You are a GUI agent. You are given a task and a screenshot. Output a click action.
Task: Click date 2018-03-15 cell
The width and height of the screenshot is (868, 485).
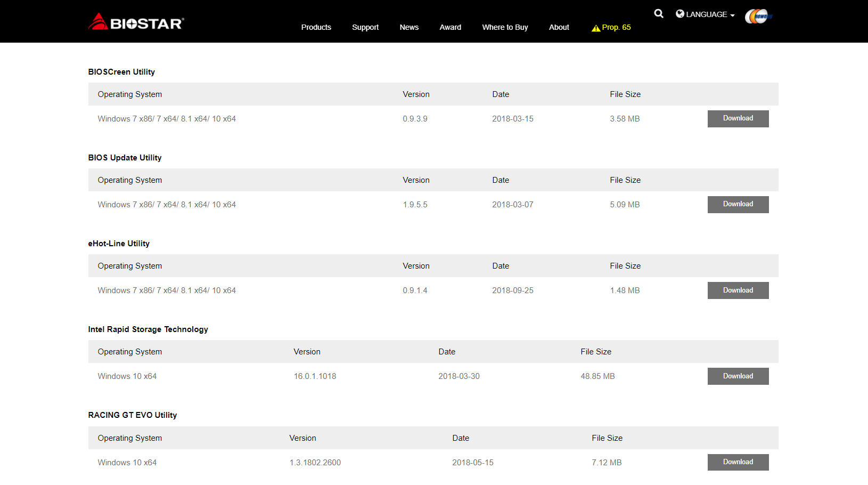coord(513,119)
